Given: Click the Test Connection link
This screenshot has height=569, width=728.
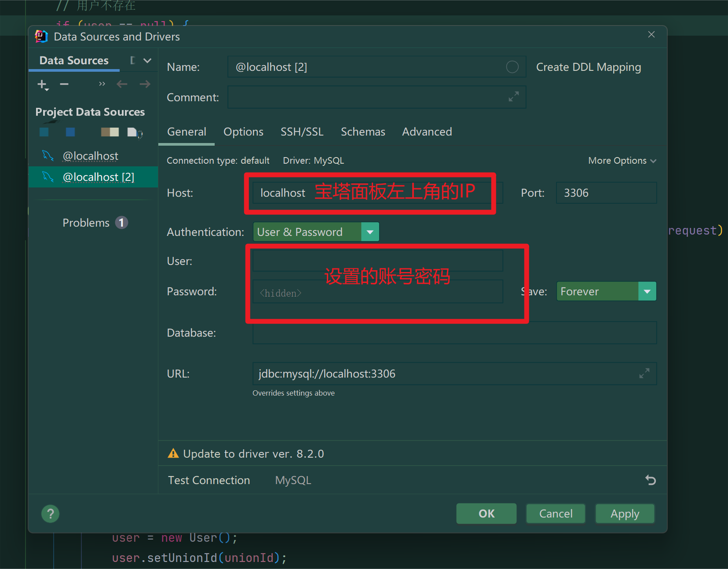Looking at the screenshot, I should click(x=209, y=480).
